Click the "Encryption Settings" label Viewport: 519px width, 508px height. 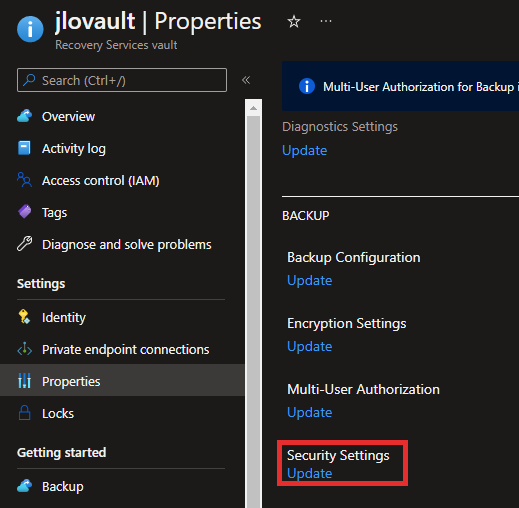pos(347,324)
